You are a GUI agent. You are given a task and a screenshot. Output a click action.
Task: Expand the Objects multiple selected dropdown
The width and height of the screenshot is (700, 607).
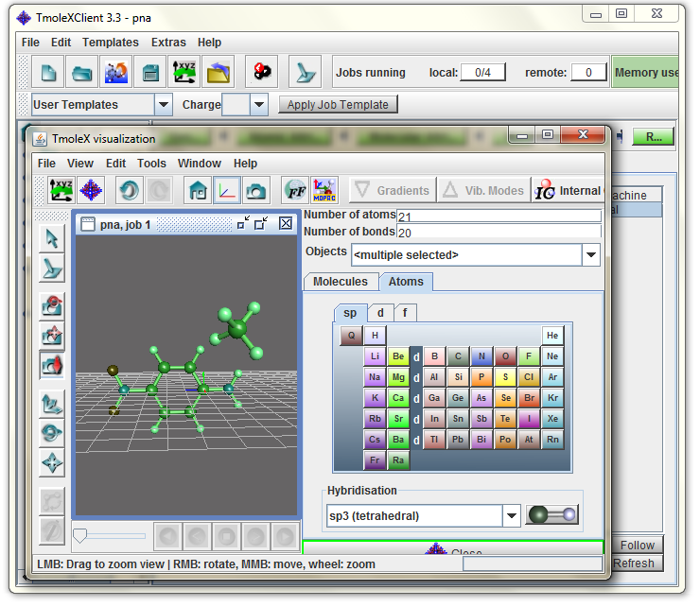click(x=591, y=255)
